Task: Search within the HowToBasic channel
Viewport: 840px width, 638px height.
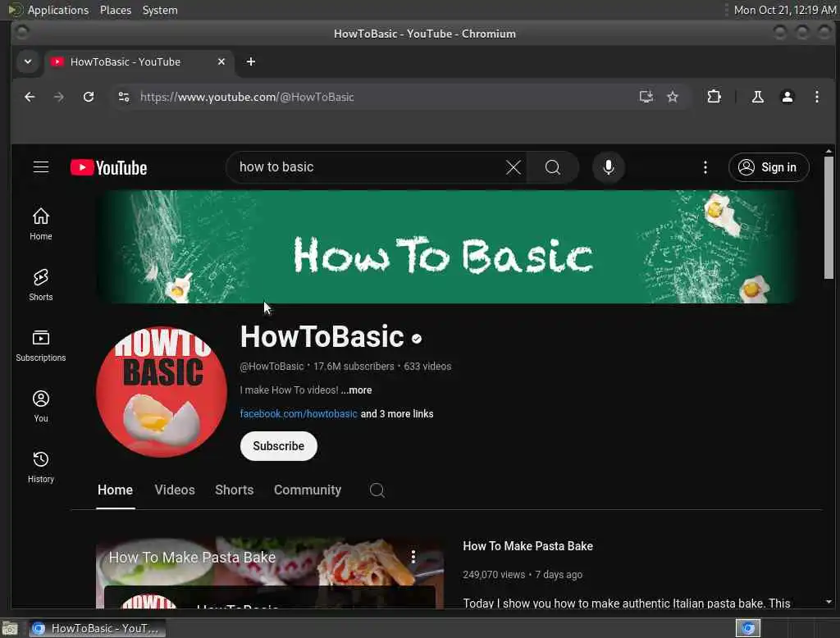Action: pyautogui.click(x=377, y=490)
